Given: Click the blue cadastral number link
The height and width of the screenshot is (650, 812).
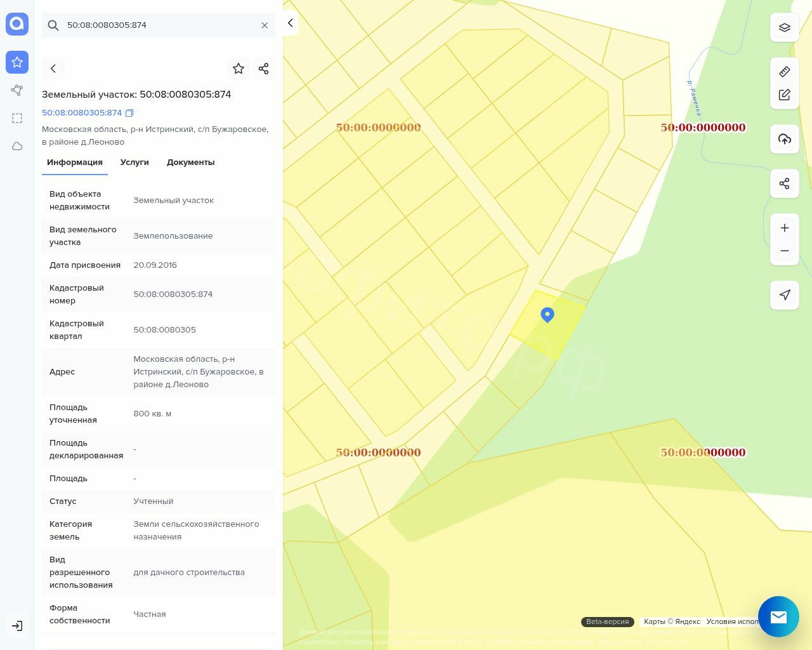Looking at the screenshot, I should (82, 113).
